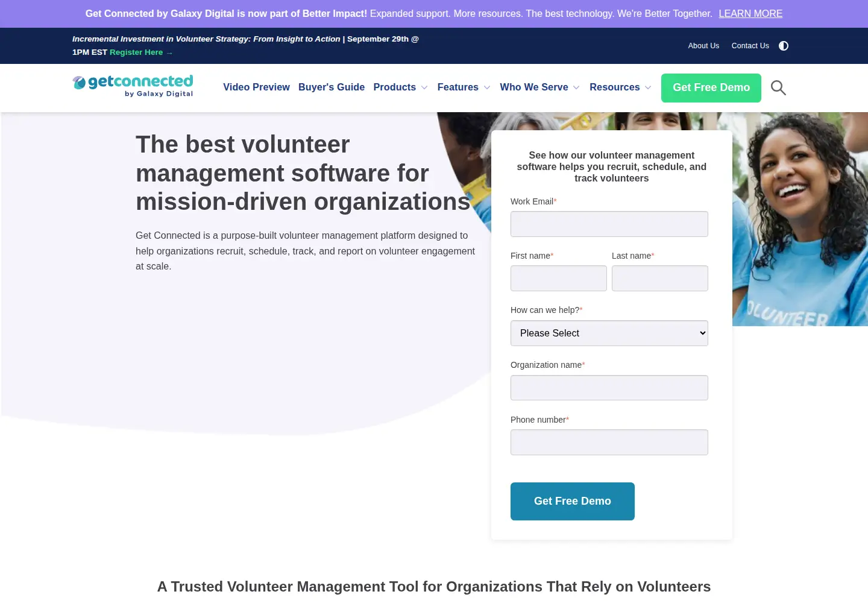
Task: Open the Video Preview nav item
Action: click(256, 87)
